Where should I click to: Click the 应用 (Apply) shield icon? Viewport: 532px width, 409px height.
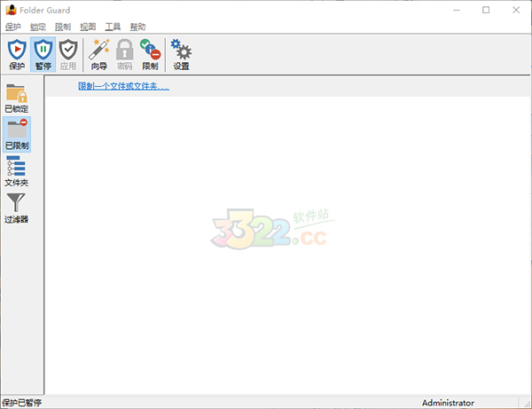pos(68,54)
